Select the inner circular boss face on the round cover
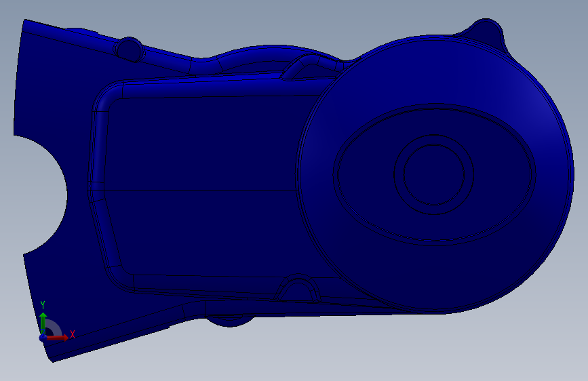588x381 pixels. pyautogui.click(x=434, y=175)
